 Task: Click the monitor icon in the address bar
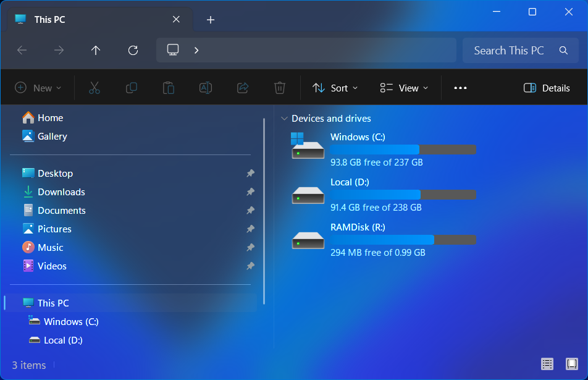173,50
